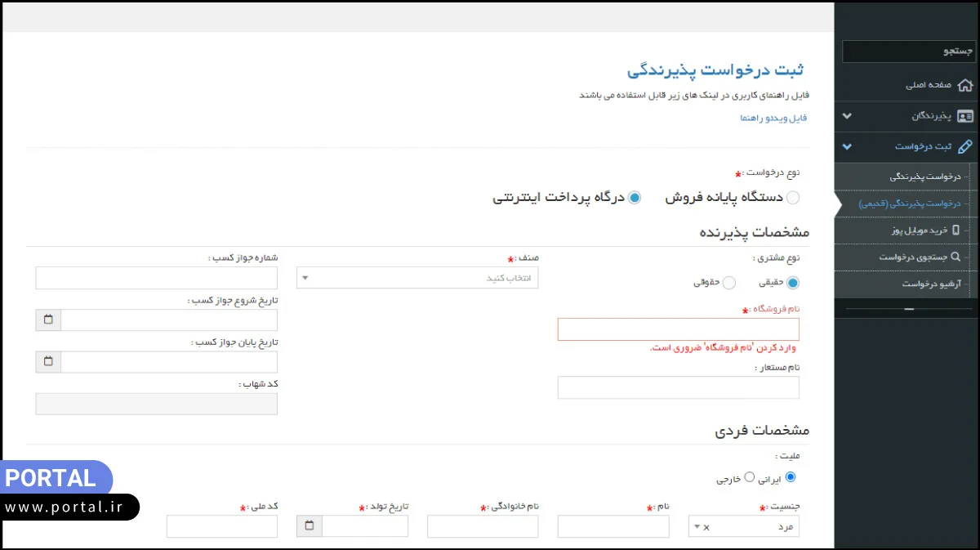Open the جنسیت dropdown showing مرد
Viewport: 980px width, 550px height.
point(747,526)
